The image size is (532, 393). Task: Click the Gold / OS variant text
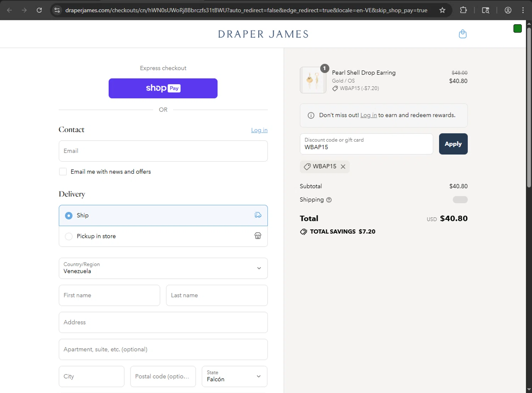click(x=343, y=81)
